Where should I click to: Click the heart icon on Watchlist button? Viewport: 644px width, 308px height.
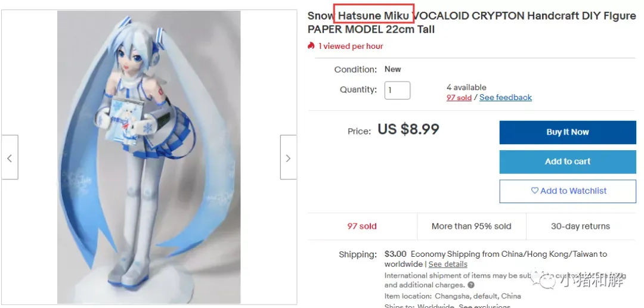tap(534, 191)
